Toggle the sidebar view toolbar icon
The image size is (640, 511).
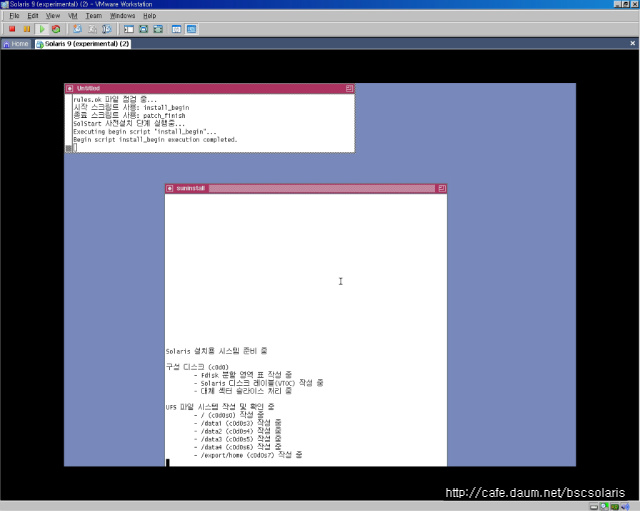tap(129, 29)
